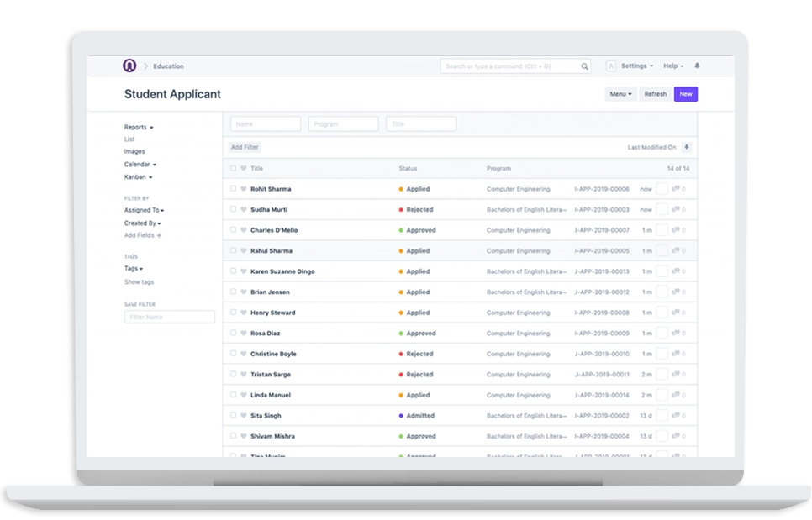812x520 pixels.
Task: Check the box next to Rosa Diaz
Action: click(234, 334)
